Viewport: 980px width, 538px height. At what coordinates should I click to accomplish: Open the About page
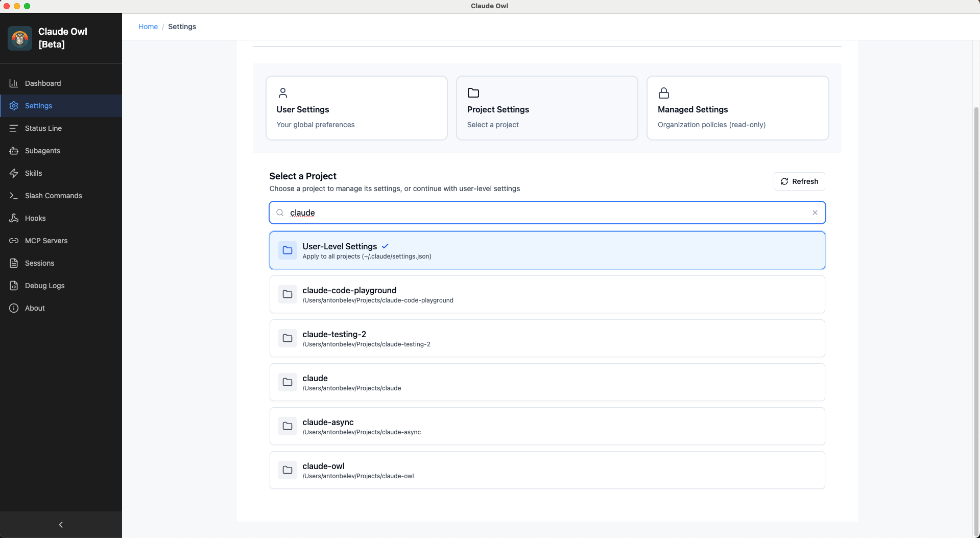coord(34,308)
